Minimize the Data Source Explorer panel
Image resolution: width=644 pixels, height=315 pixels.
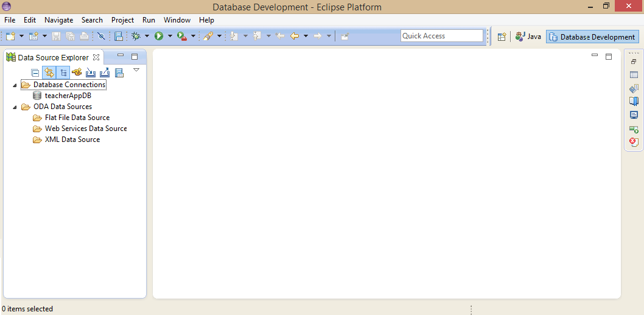tap(121, 55)
